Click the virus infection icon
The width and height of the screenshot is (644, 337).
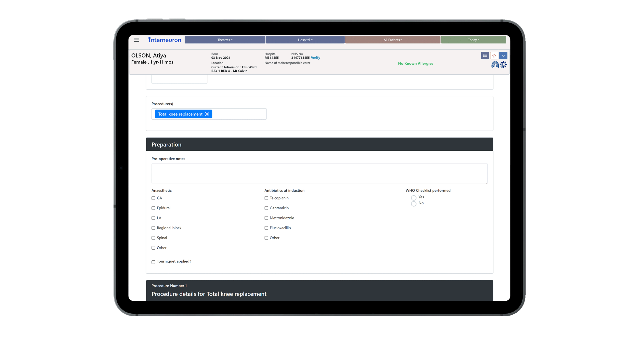503,65
